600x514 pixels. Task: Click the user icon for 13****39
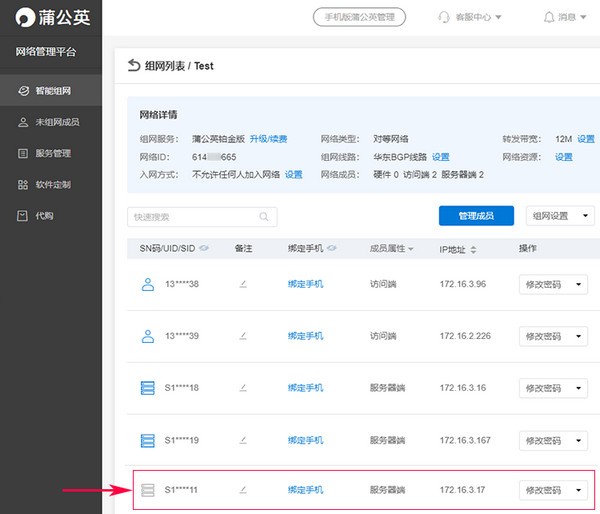(x=147, y=336)
